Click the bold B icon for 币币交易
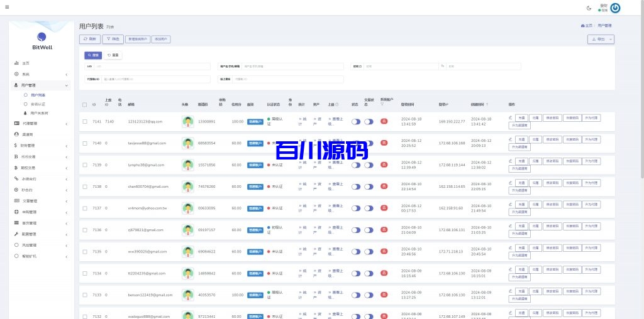The image size is (644, 319). (x=16, y=156)
